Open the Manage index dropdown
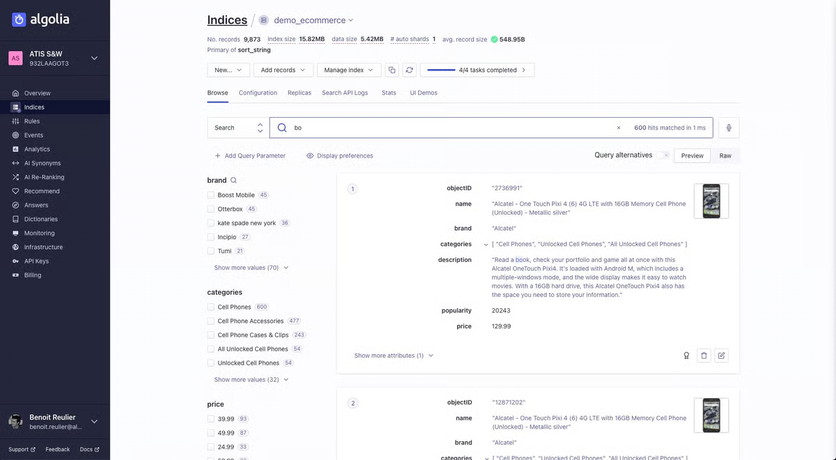 click(x=349, y=70)
